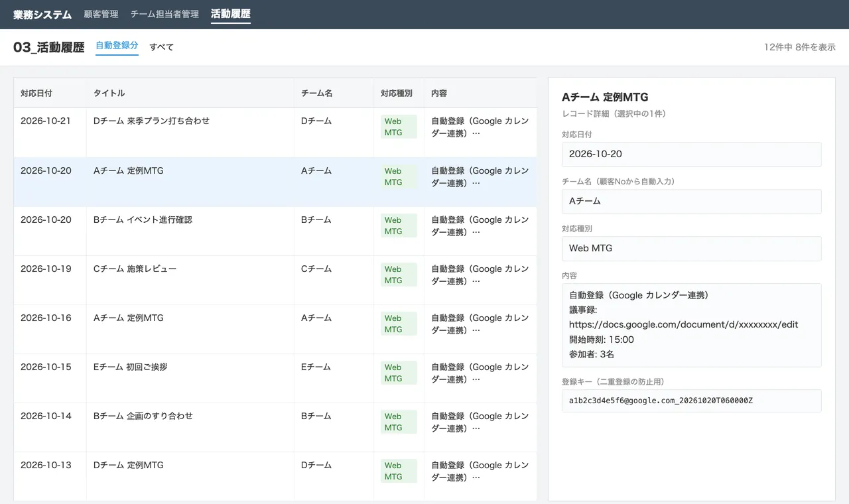Click the Web MTG badge in the 2026-10-21 row
849x504 pixels.
click(399, 127)
